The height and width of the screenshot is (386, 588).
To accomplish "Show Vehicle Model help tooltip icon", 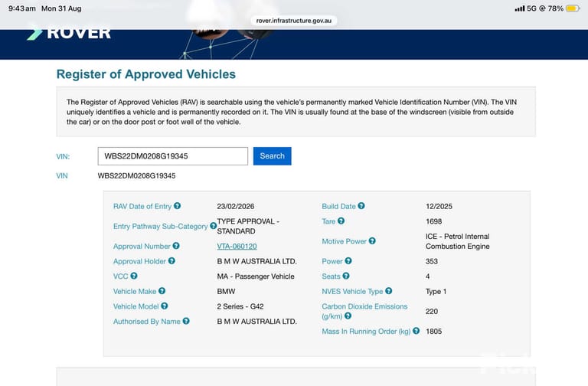I will [x=165, y=306].
